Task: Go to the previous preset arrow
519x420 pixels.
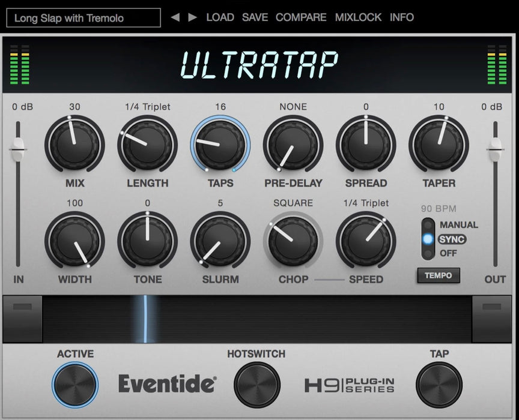Action: pyautogui.click(x=175, y=17)
